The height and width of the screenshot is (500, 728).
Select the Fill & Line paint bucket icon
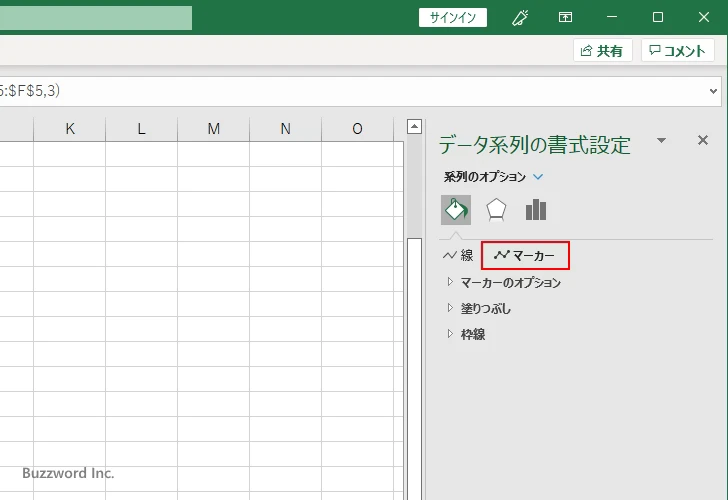point(456,210)
